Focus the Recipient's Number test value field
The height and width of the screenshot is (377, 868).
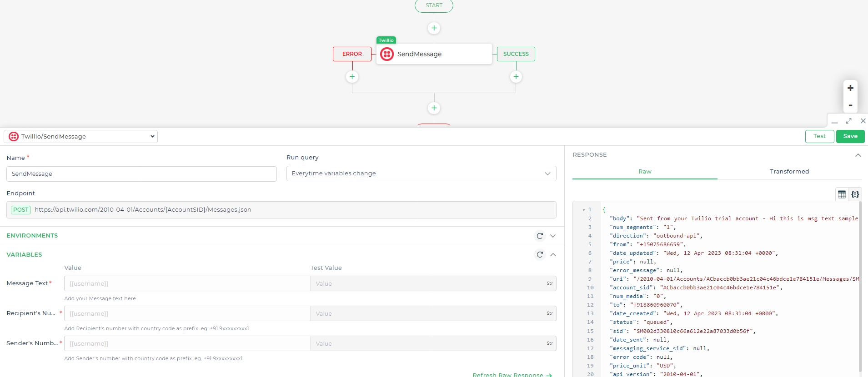point(433,313)
